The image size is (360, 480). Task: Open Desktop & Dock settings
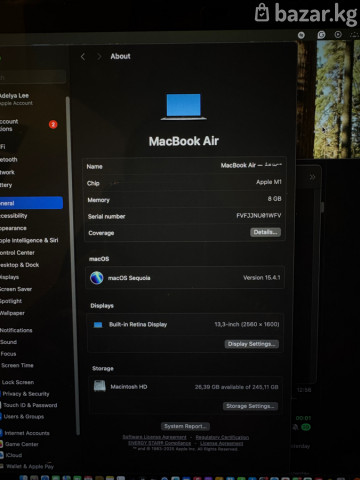20,265
